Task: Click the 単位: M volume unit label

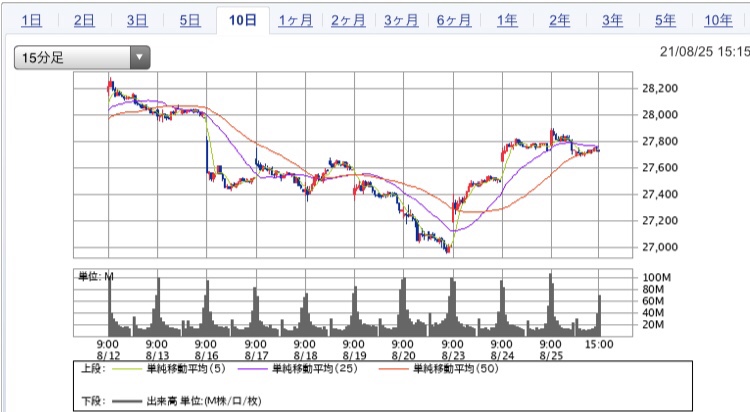Action: click(x=96, y=276)
